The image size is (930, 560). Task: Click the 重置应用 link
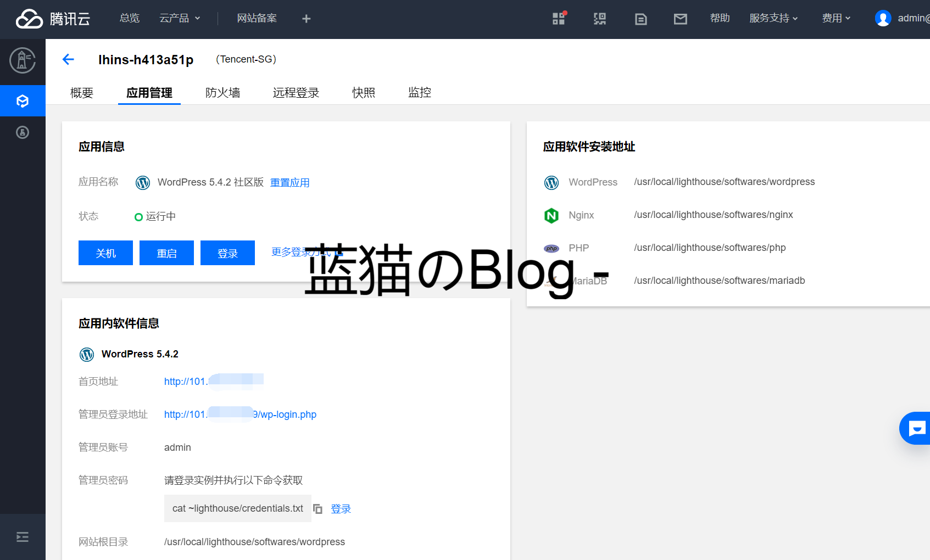[289, 183]
